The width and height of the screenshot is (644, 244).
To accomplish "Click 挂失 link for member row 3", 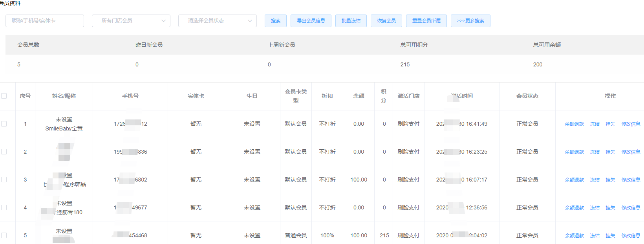I will point(610,180).
